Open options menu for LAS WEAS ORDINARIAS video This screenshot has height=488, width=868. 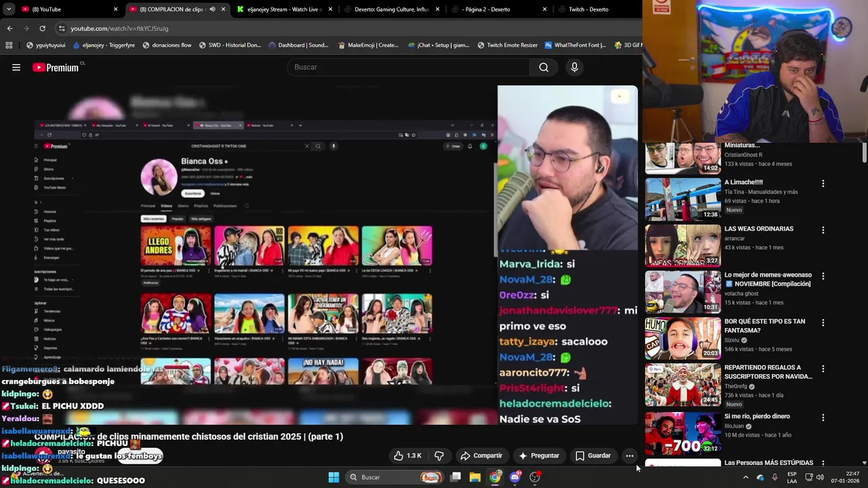[823, 230]
